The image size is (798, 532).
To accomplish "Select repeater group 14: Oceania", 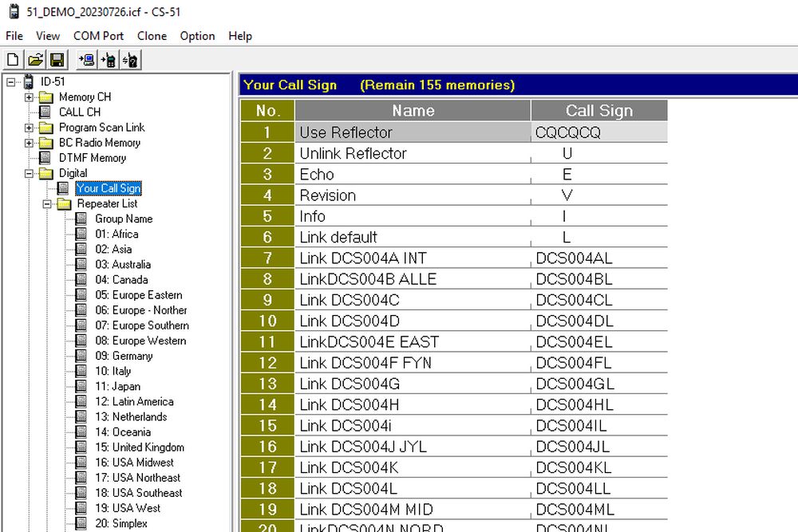I will [x=123, y=432].
